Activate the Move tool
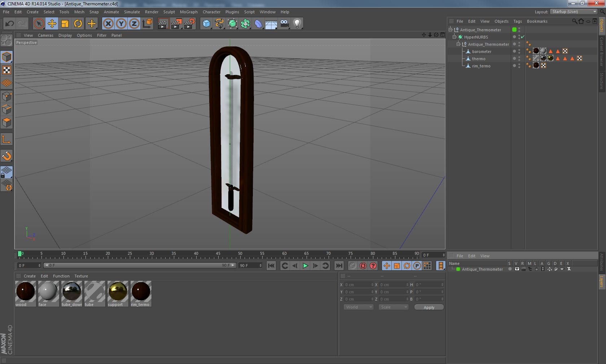This screenshot has width=606, height=364. point(52,24)
